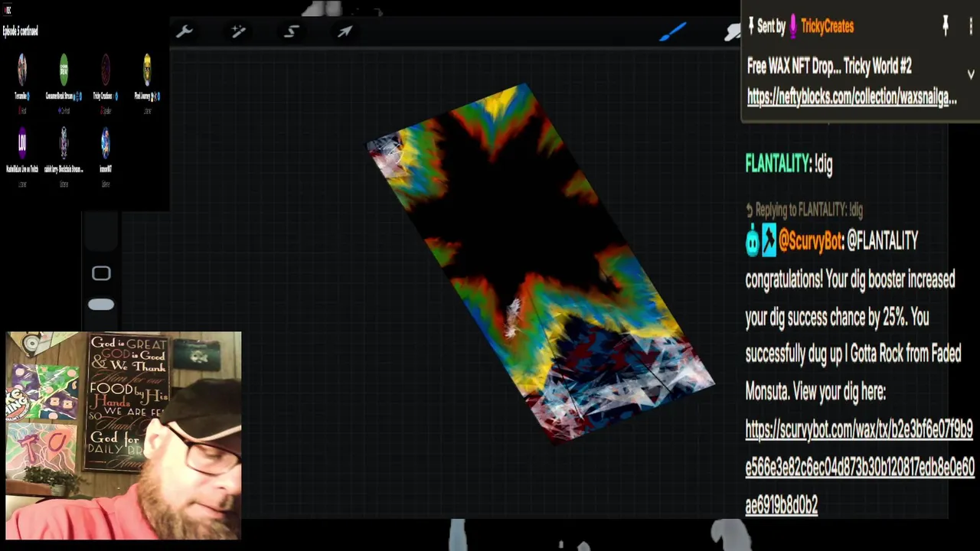Click the purple LOU listener avatar
980x551 pixels.
22,142
